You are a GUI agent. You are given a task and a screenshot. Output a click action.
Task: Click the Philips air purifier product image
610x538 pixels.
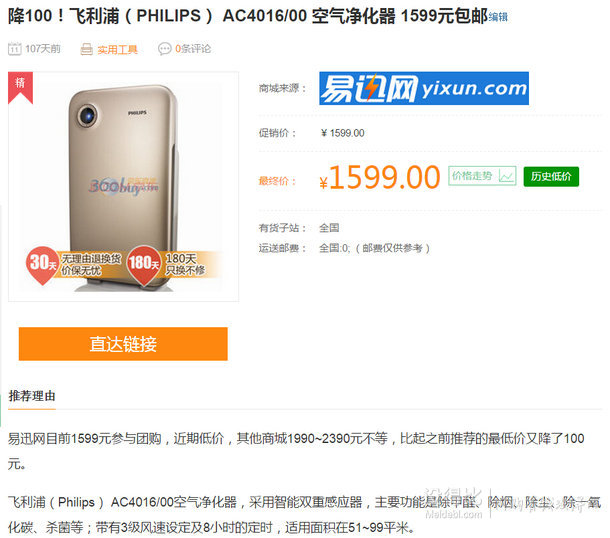(123, 186)
